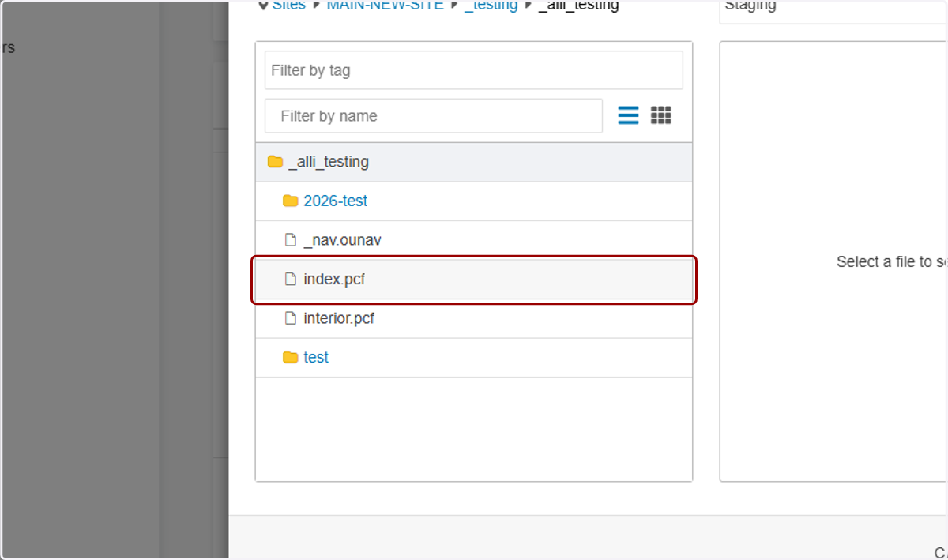Click the index.pcf file icon

point(290,279)
